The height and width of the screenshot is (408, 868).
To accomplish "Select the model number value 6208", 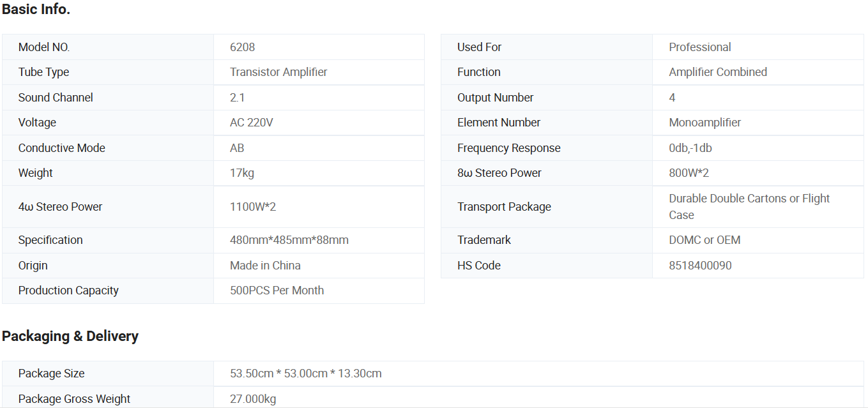I will 243,47.
